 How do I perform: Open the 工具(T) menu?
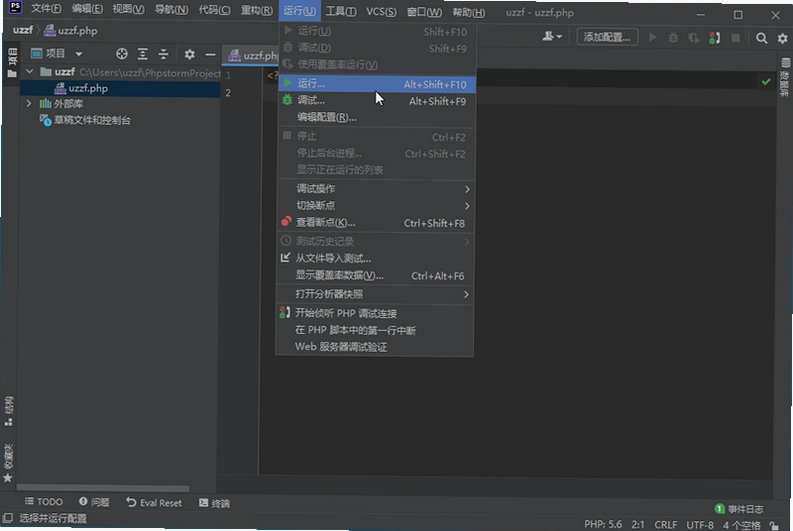tap(341, 11)
